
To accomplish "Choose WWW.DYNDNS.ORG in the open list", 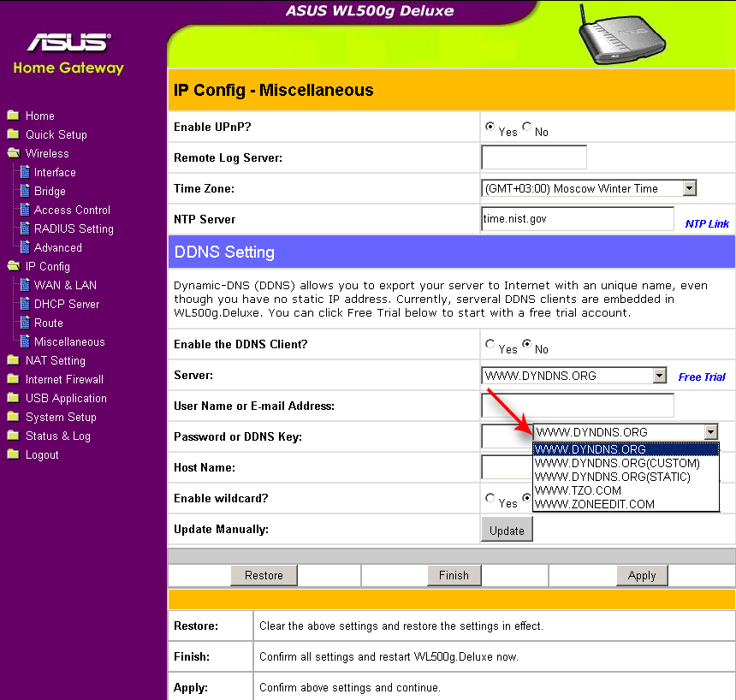I will 626,449.
